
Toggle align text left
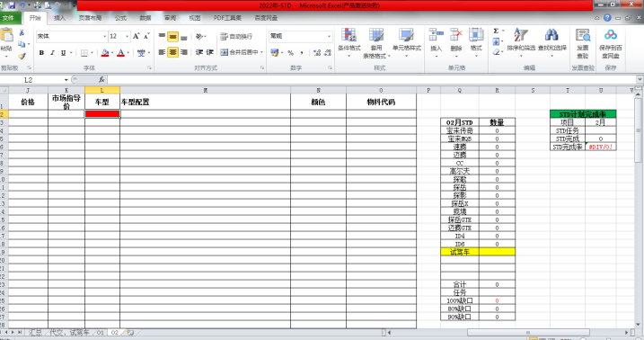point(163,52)
